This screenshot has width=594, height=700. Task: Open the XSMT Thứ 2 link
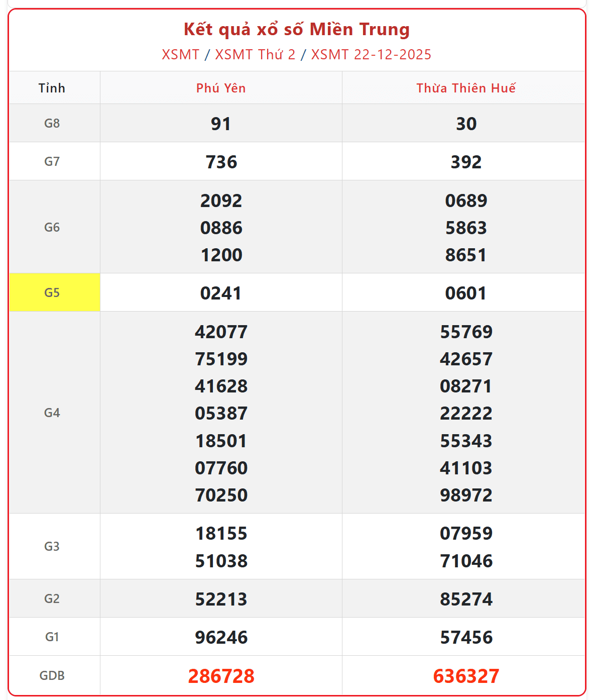tap(255, 54)
